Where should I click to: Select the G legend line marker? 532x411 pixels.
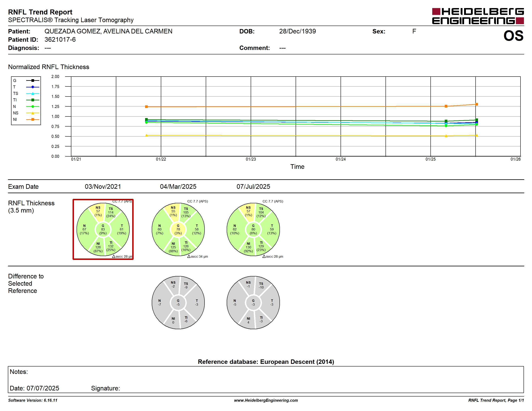(33, 80)
